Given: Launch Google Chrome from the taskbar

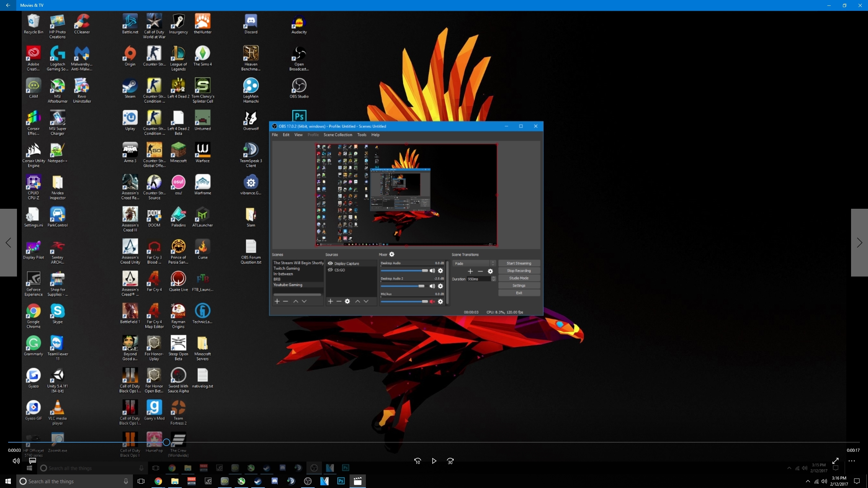Looking at the screenshot, I should pyautogui.click(x=158, y=481).
